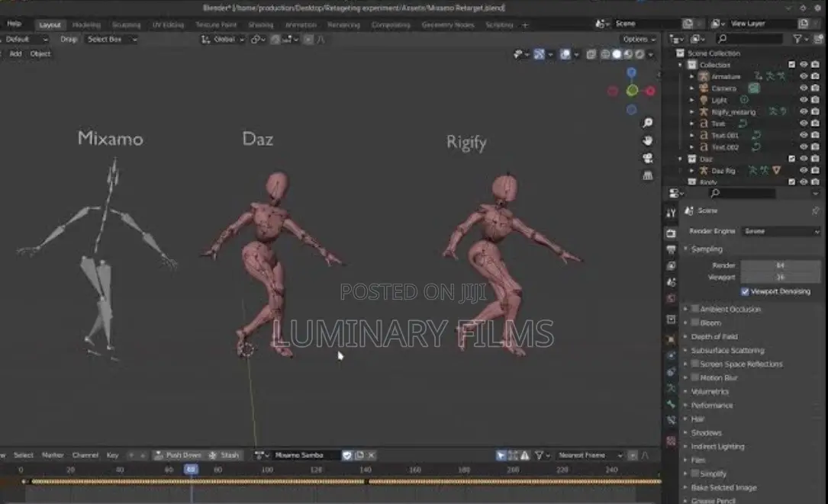Open Nearest Frame snapping dropdown
Image resolution: width=828 pixels, height=504 pixels.
590,455
